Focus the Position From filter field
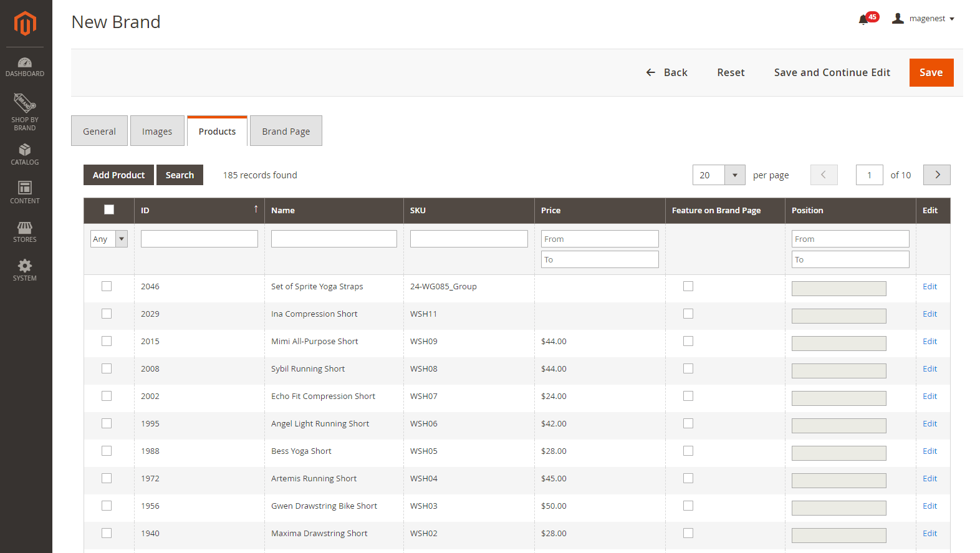Image resolution: width=980 pixels, height=553 pixels. click(x=850, y=239)
